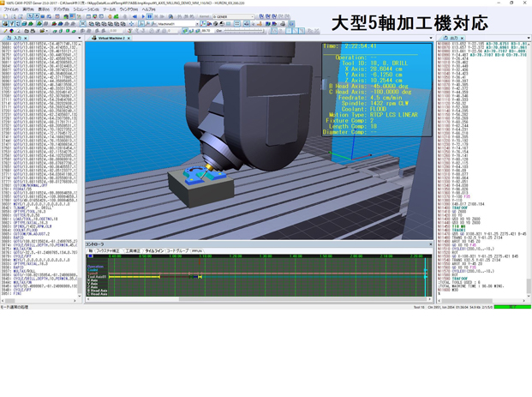This screenshot has height=397, width=532.
Task: Click the red marker near 1:10:00 on timeline
Action: click(200, 262)
